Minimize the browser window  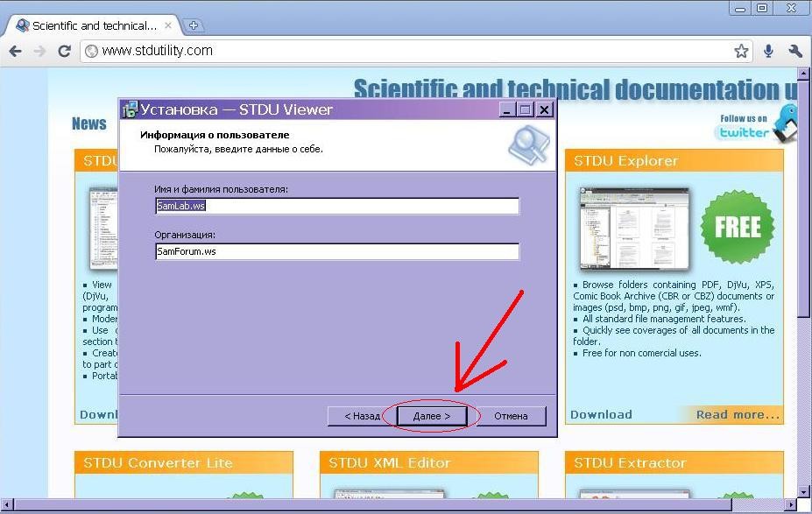coord(740,8)
